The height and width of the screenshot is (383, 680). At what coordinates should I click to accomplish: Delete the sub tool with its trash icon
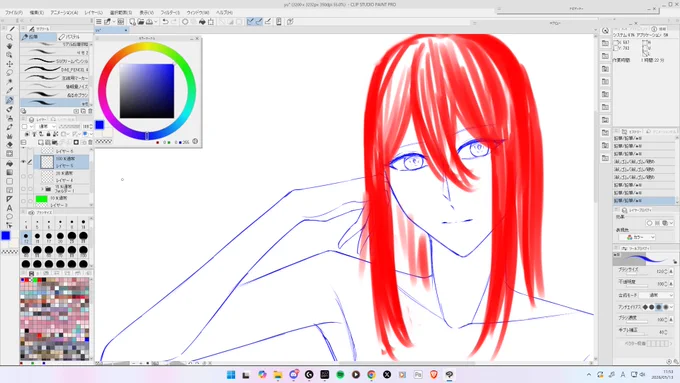(90, 111)
